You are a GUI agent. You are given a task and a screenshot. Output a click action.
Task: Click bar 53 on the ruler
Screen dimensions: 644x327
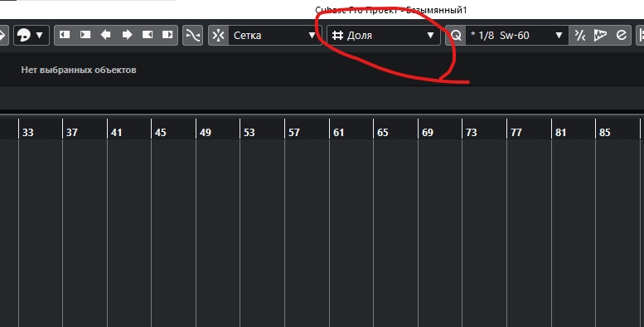coord(249,133)
